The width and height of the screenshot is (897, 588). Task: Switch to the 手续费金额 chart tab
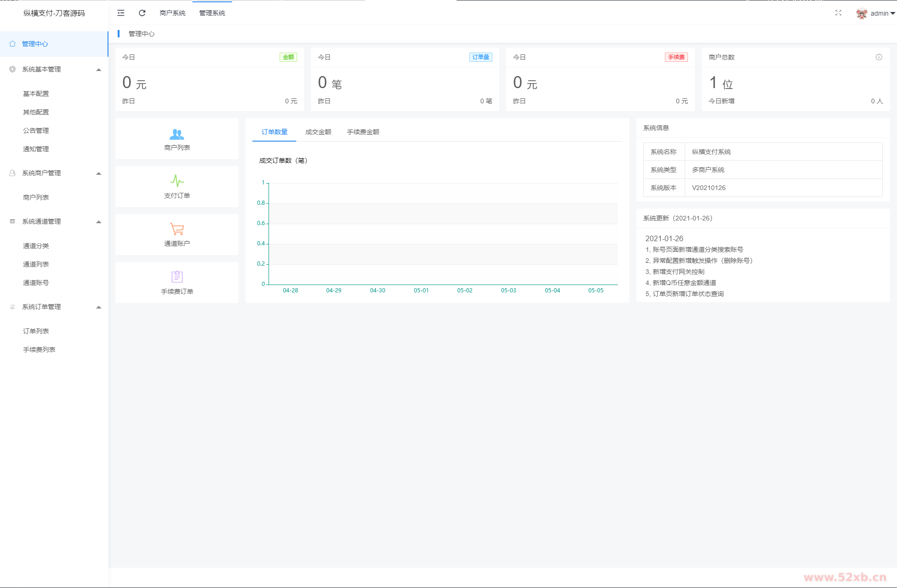click(363, 132)
